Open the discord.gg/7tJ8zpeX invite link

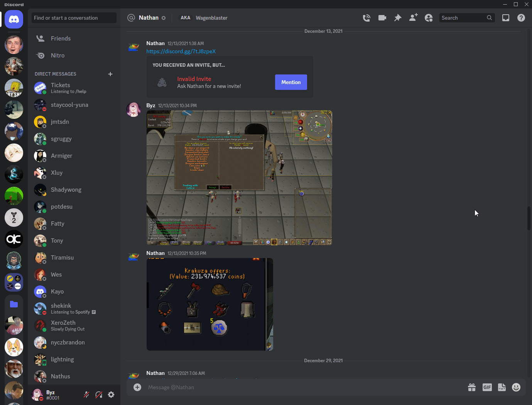coord(181,51)
